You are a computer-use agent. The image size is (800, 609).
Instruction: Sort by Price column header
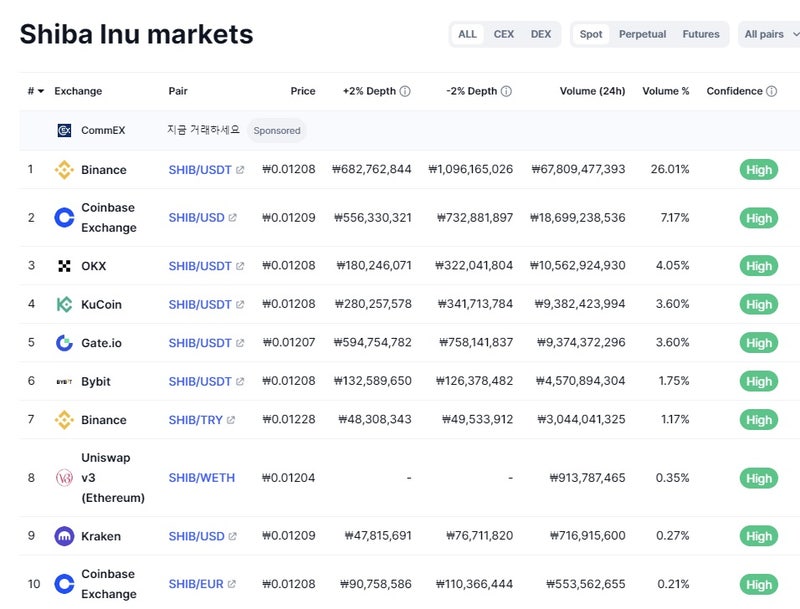pos(303,91)
